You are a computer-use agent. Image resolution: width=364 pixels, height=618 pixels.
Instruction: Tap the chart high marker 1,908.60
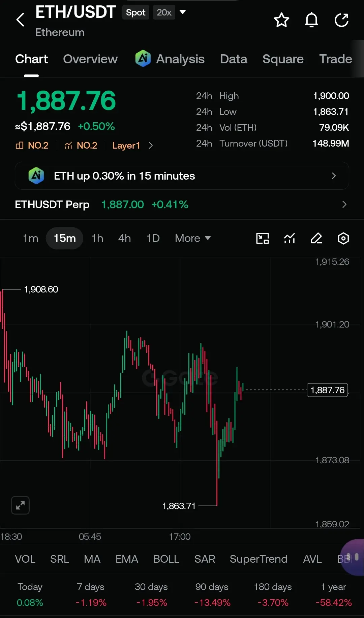point(41,289)
